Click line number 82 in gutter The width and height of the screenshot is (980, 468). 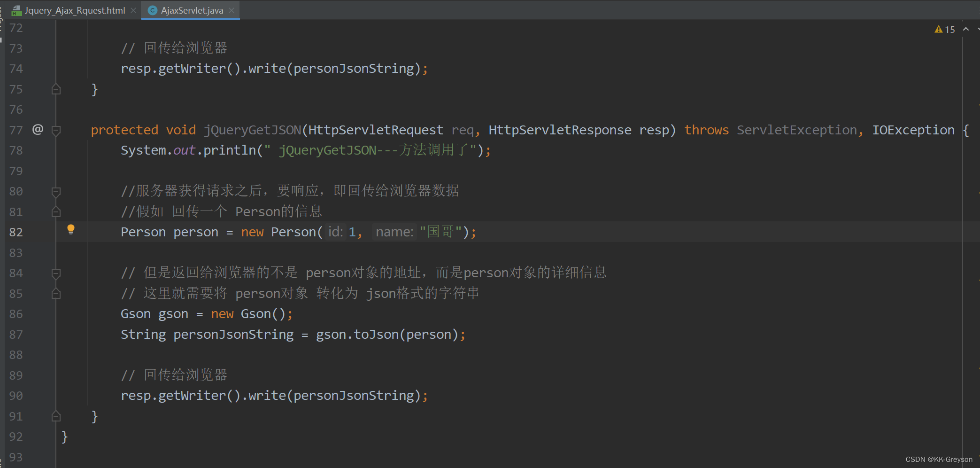pos(16,232)
